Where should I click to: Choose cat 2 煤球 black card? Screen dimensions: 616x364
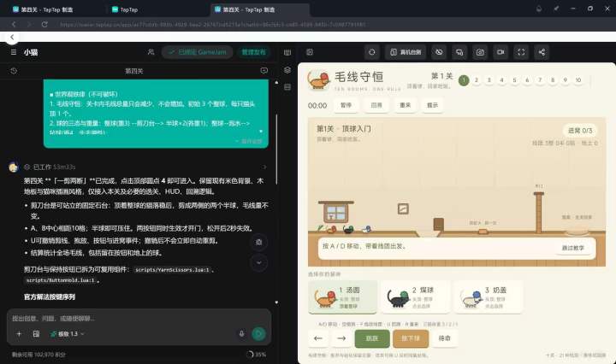(x=415, y=297)
